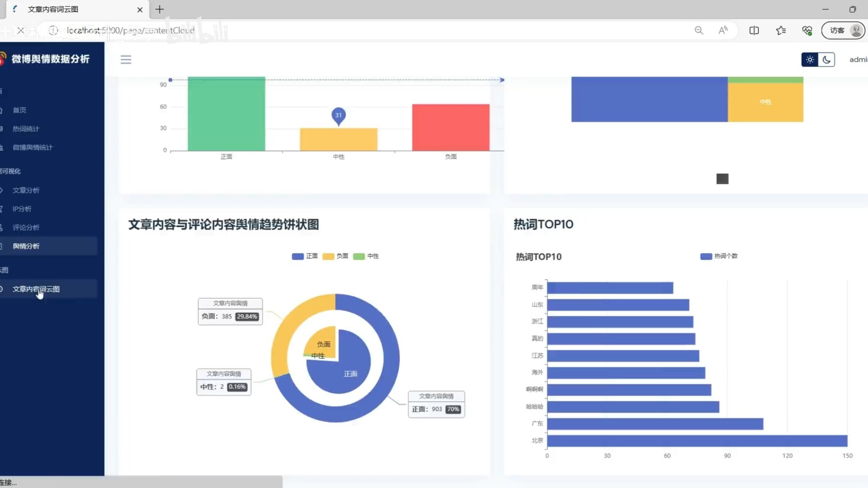The image size is (868, 488).
Task: Open the 舆情分析 page
Action: click(x=26, y=246)
